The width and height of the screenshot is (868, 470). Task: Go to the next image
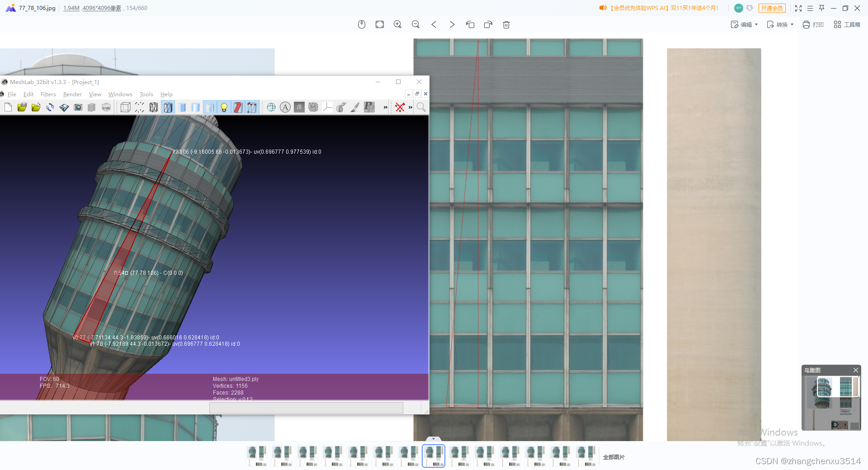452,24
